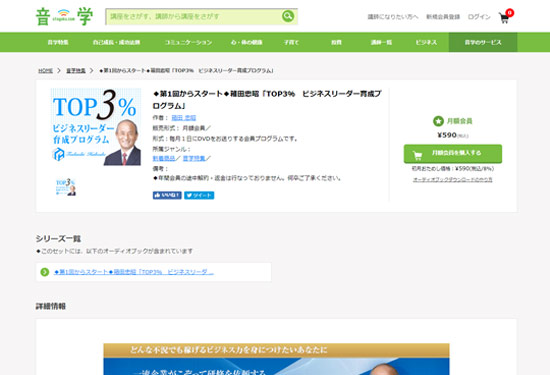Open the author name link
Screen dimensions: 550x375
pos(183,118)
